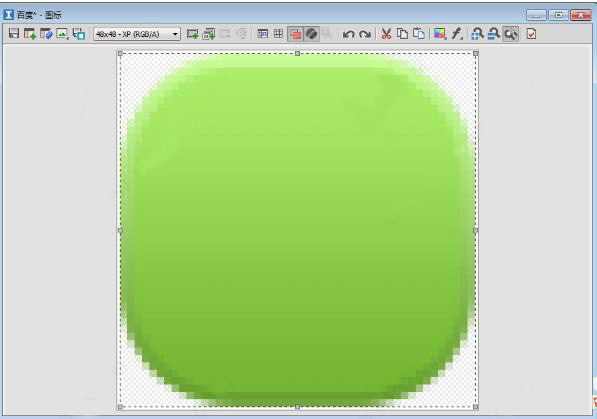This screenshot has height=419, width=597.
Task: Zoom in with the plus magnifier
Action: click(x=477, y=34)
